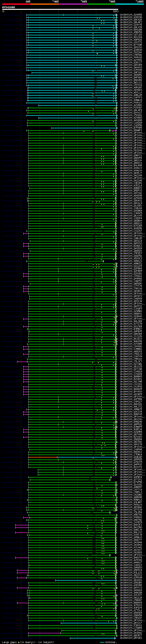Open hit UniRef100_P93340
Screen dimensions: 146x644
pyautogui.click(x=131, y=53)
